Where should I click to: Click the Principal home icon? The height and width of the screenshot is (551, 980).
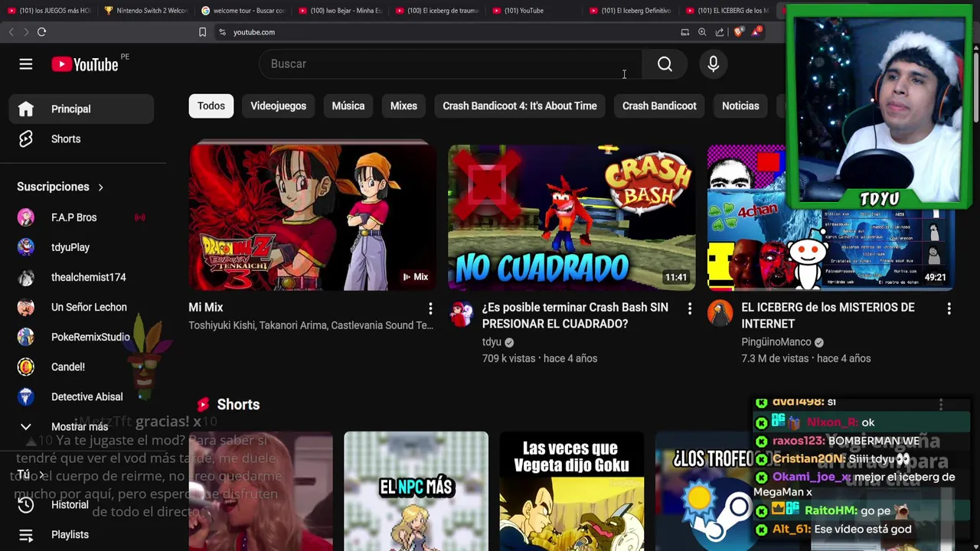coord(25,109)
